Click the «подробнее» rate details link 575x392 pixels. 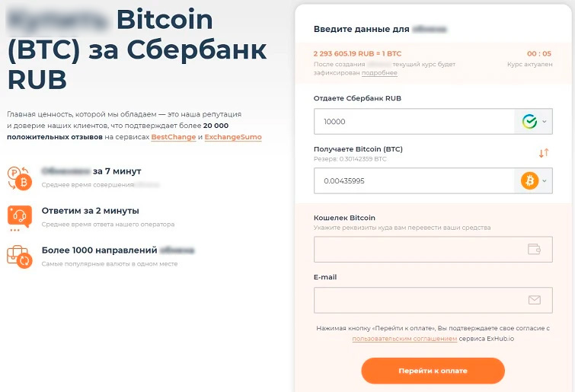click(x=379, y=73)
